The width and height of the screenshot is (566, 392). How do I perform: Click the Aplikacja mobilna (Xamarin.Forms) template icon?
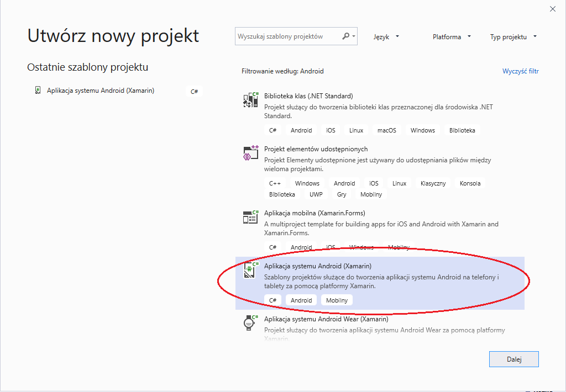250,217
